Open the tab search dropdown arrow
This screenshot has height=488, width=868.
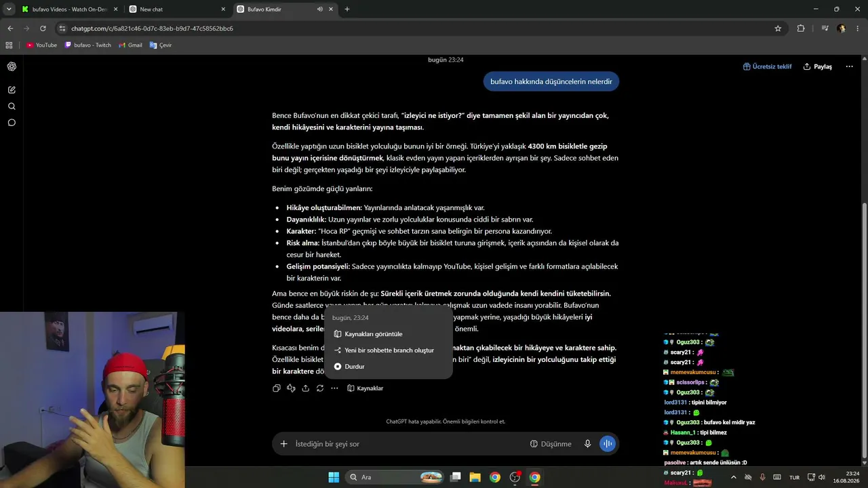(9, 9)
